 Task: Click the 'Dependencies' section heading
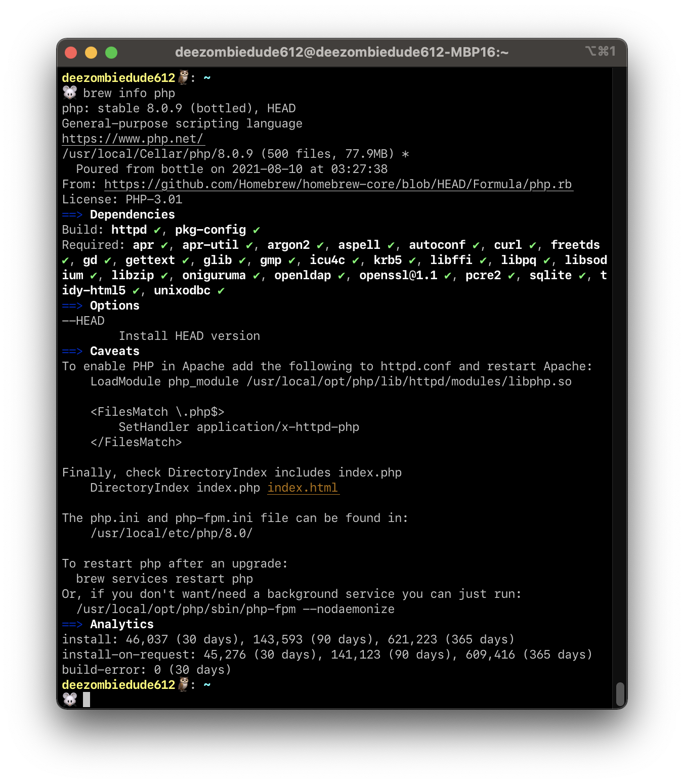coord(133,214)
